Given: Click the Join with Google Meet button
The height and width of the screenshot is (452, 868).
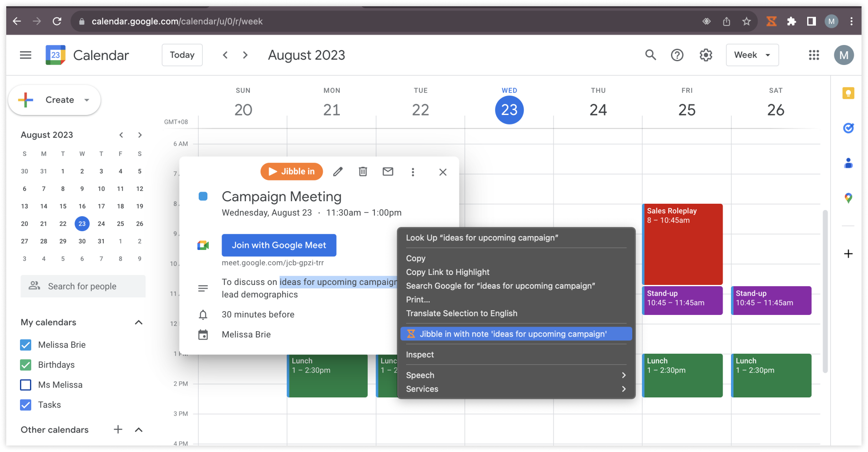Looking at the screenshot, I should [x=279, y=245].
